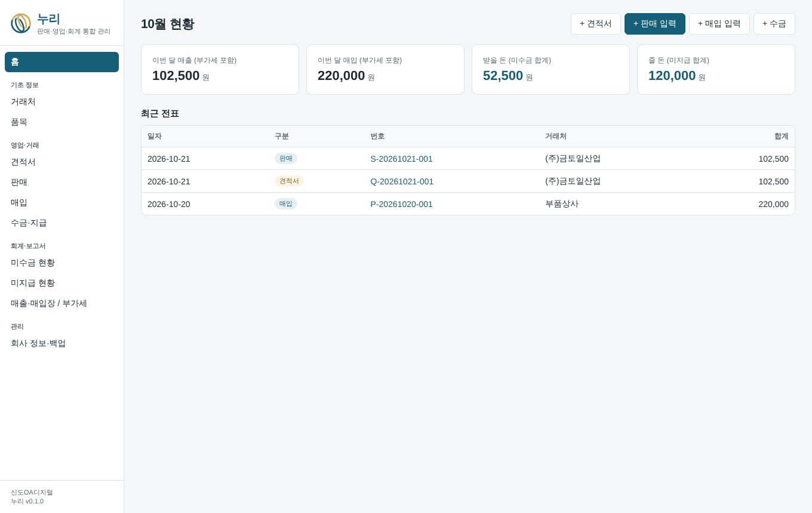812x513 pixels.
Task: Click the 2026-10-20 date cell
Action: [x=169, y=204]
